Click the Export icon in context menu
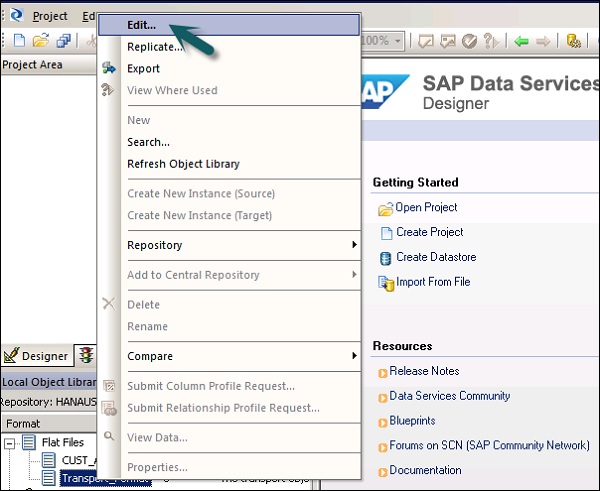The image size is (600, 491). 110,69
